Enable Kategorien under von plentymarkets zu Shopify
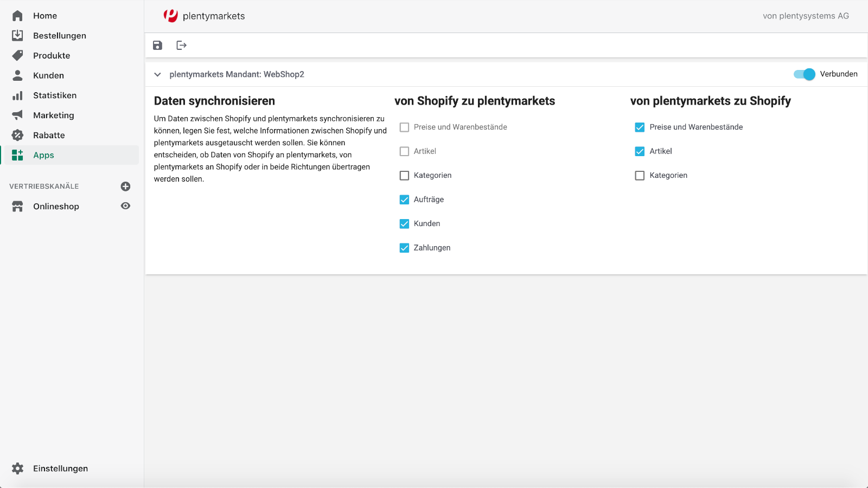Image resolution: width=868 pixels, height=488 pixels. 640,176
